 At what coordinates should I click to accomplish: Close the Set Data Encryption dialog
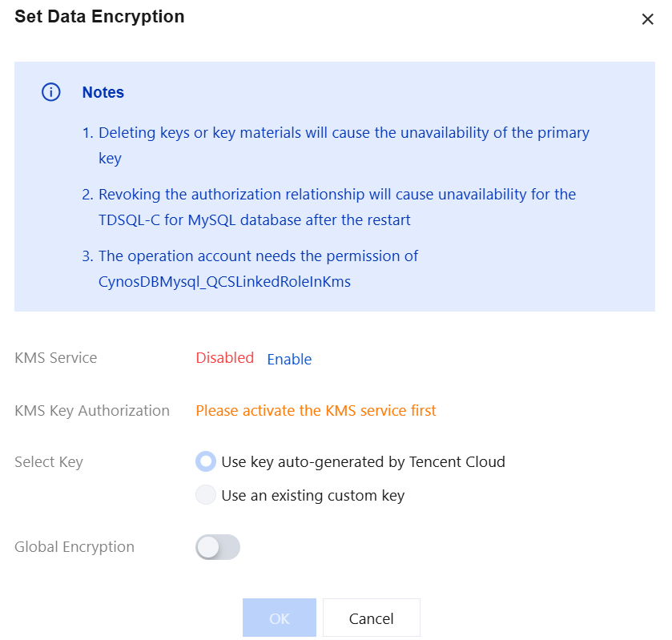(x=647, y=19)
